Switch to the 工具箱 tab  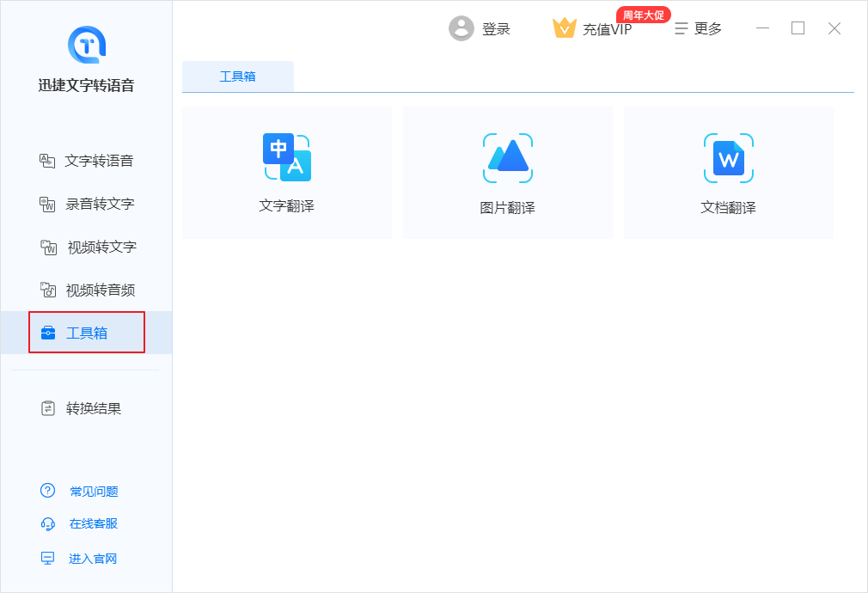tap(238, 76)
